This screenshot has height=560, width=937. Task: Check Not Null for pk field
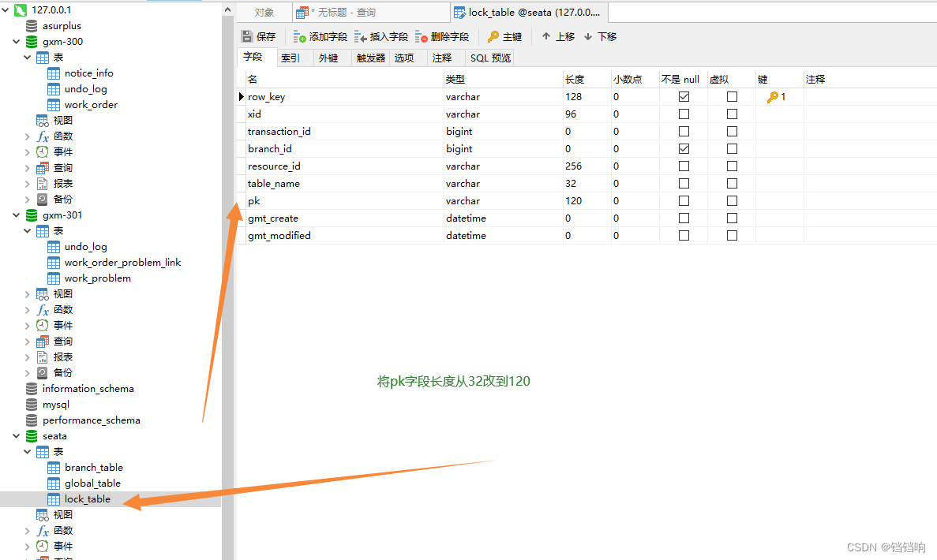684,200
